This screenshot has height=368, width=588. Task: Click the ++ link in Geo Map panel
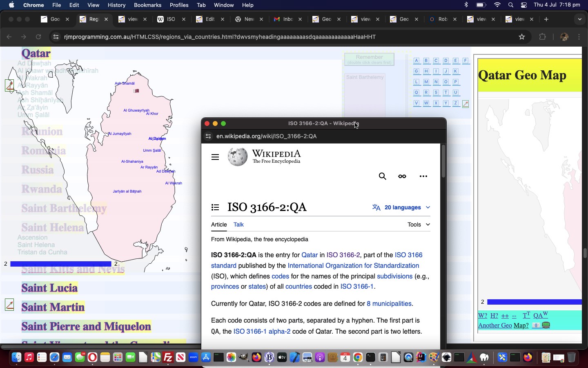tap(505, 316)
